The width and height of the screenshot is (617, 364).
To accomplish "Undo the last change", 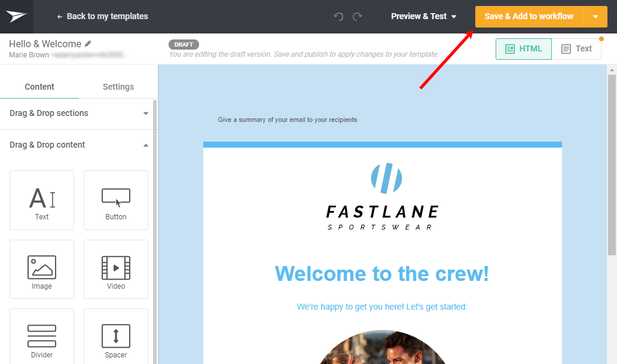I will (x=338, y=17).
